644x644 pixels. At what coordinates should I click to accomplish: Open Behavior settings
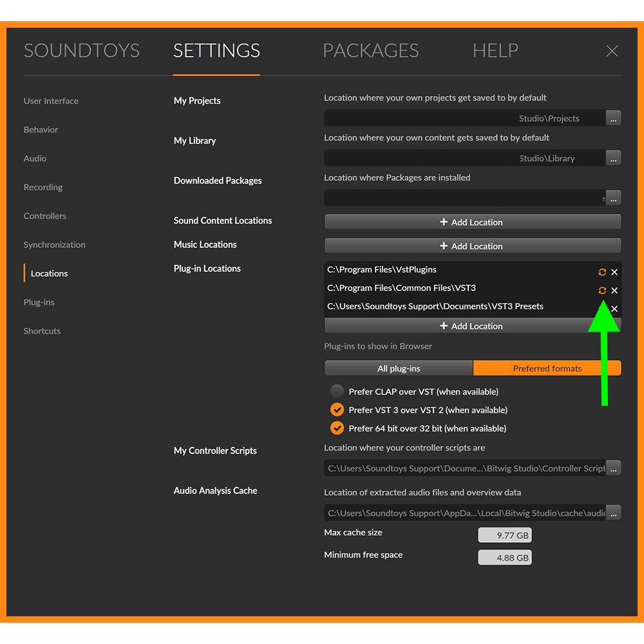(41, 130)
